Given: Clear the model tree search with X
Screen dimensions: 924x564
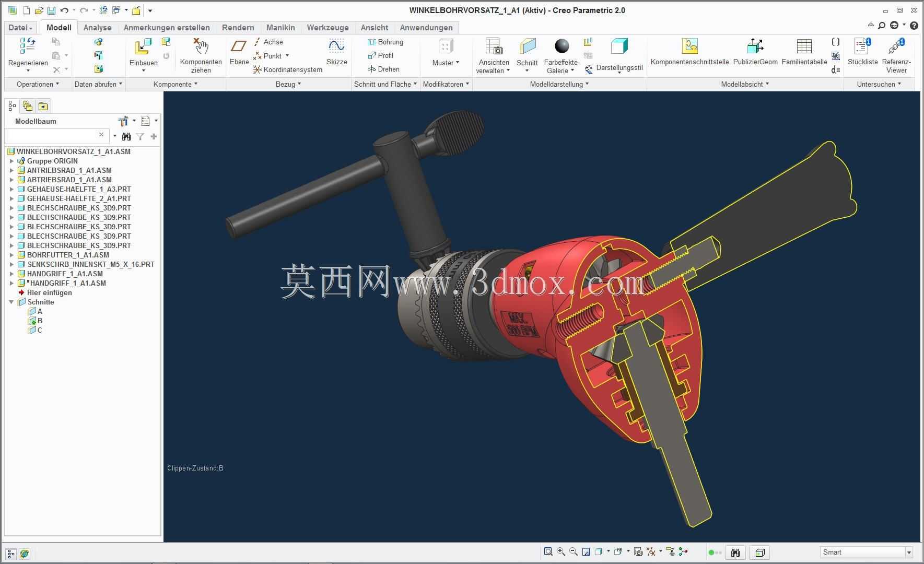Looking at the screenshot, I should (x=101, y=135).
